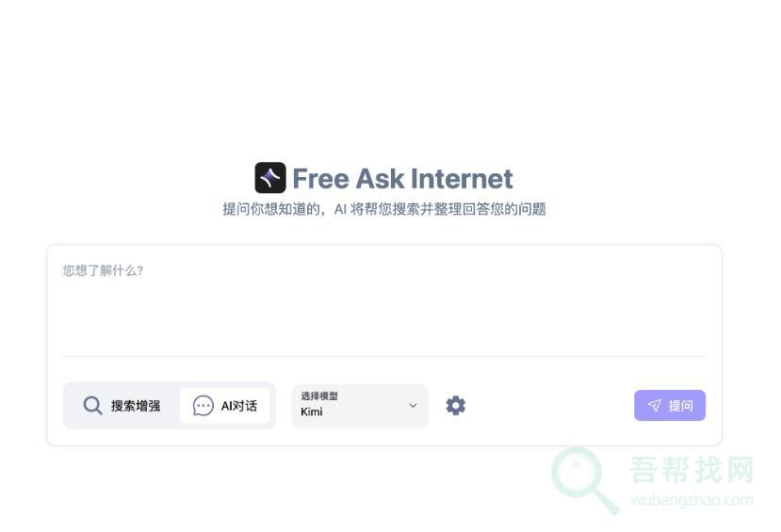Image resolution: width=781 pixels, height=532 pixels.
Task: Click the 吾帮找网 watermark text
Action: click(692, 469)
